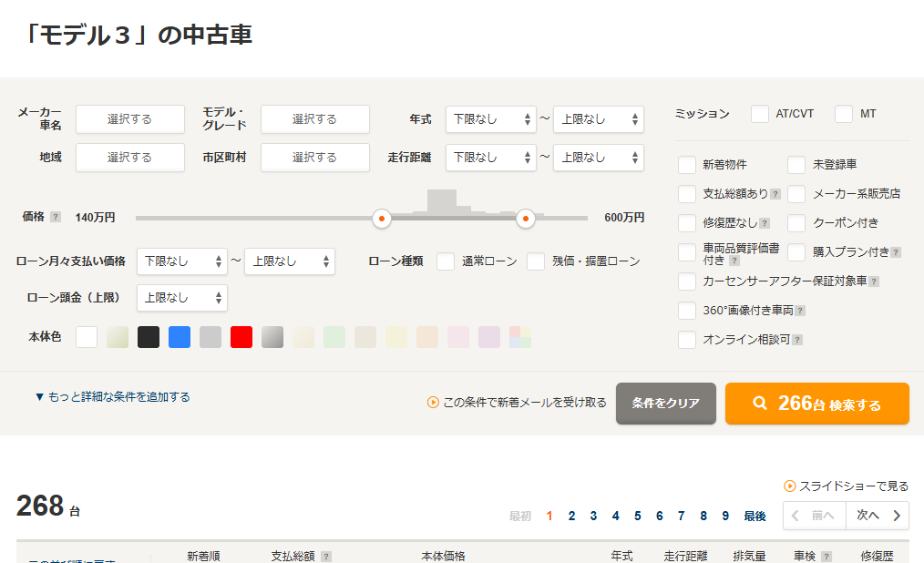Expand もっと詳細な条件を追加する section

pyautogui.click(x=112, y=397)
